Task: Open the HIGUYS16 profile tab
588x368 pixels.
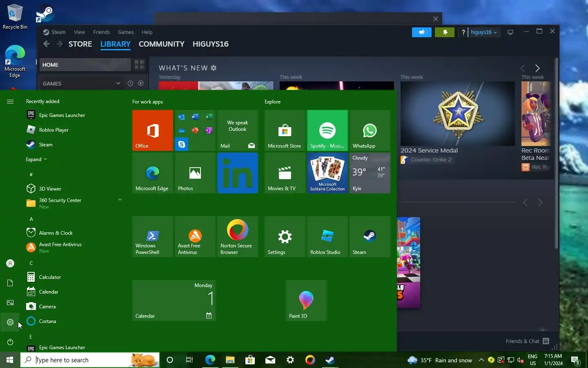Action: point(210,44)
